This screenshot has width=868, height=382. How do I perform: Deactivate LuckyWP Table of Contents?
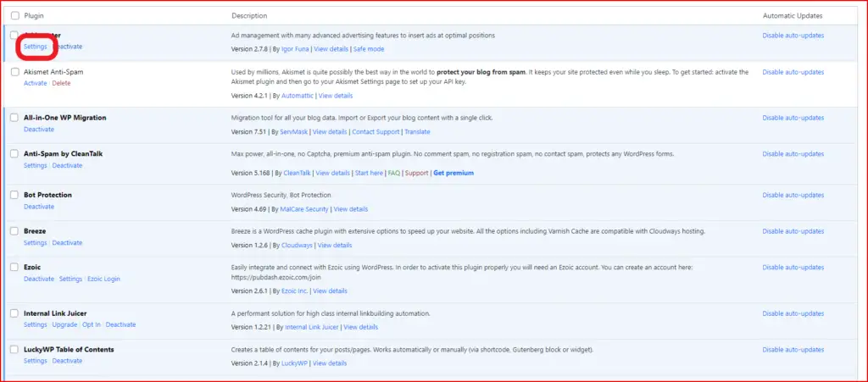(68, 361)
